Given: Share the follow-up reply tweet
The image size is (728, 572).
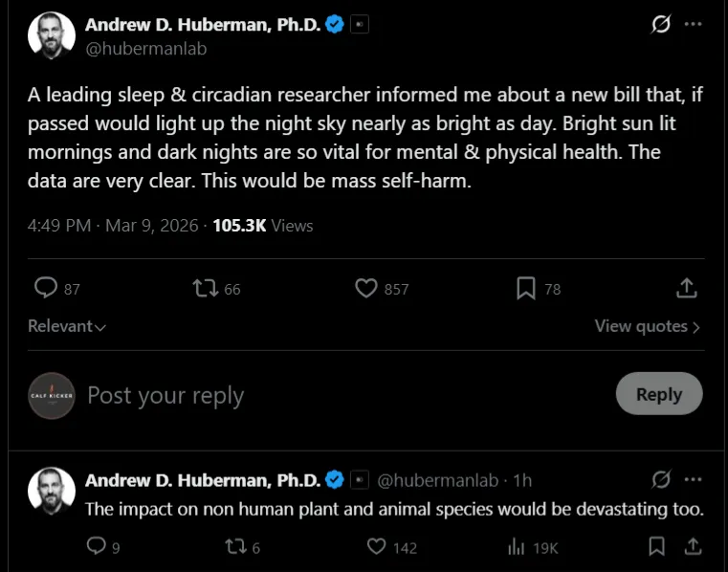Looking at the screenshot, I should pyautogui.click(x=693, y=546).
